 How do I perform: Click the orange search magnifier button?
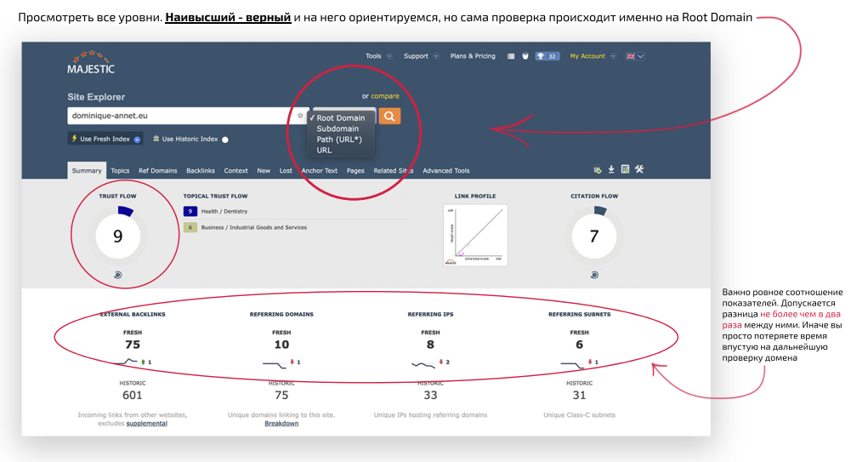(x=389, y=117)
